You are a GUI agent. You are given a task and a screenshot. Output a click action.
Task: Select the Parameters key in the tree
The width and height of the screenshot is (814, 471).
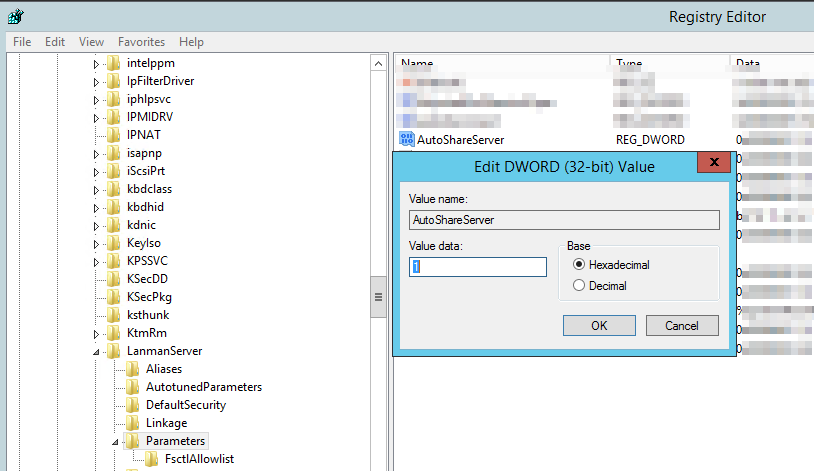click(175, 441)
